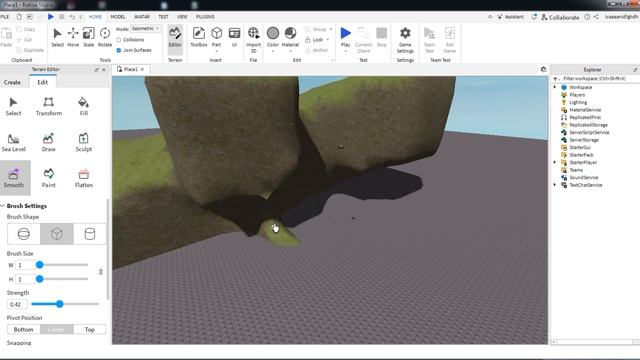Close the Place1 document tab
Viewport: 640px width, 360px height.
click(x=142, y=69)
